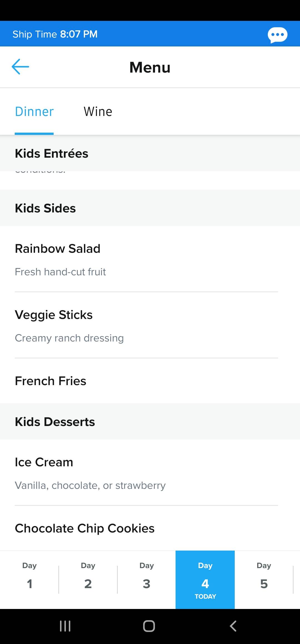Select Day 2 menu
This screenshot has height=644, width=300.
88,579
